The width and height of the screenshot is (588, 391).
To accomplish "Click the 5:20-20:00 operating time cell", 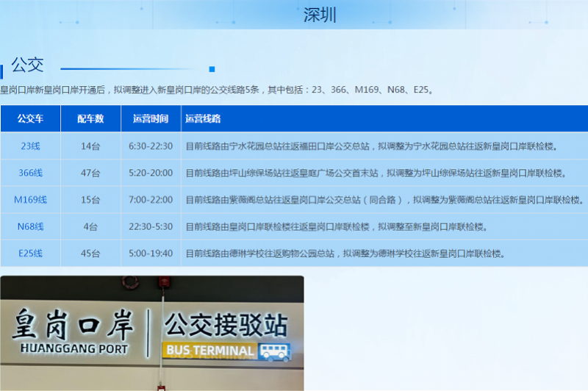I will 151,173.
